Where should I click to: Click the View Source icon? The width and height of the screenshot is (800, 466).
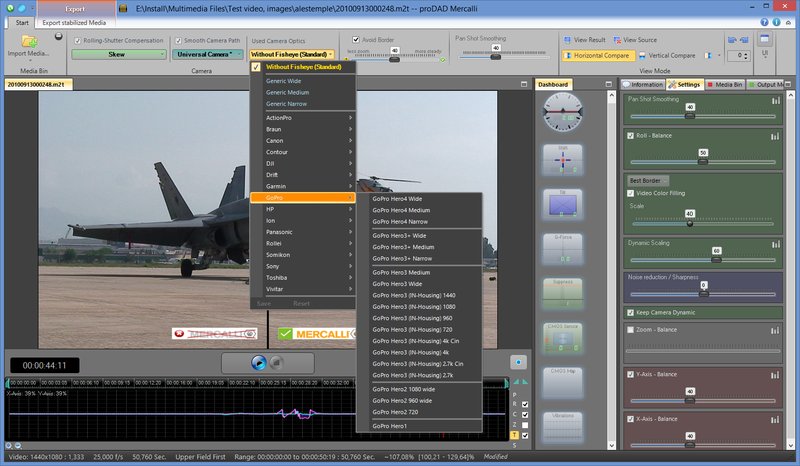(617, 40)
